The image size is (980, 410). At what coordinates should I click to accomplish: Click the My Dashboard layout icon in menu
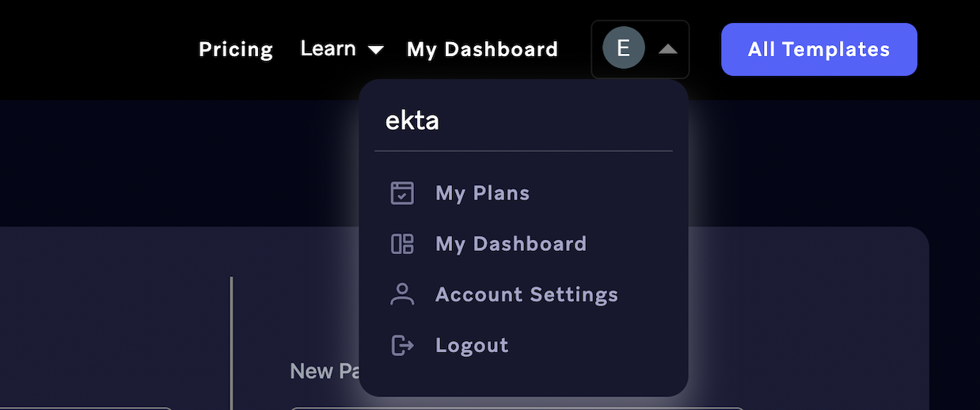click(402, 244)
